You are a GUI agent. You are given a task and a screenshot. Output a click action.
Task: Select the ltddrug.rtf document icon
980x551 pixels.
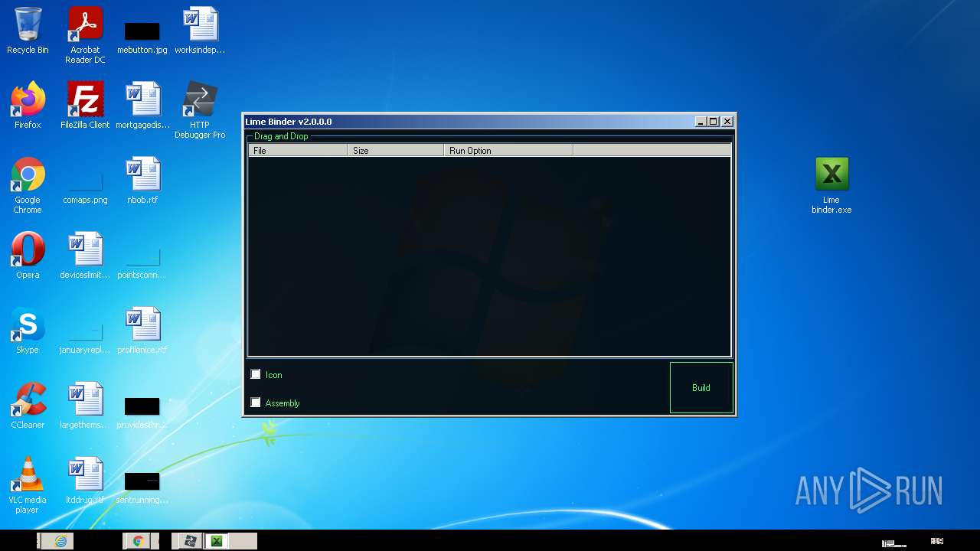[x=85, y=481]
